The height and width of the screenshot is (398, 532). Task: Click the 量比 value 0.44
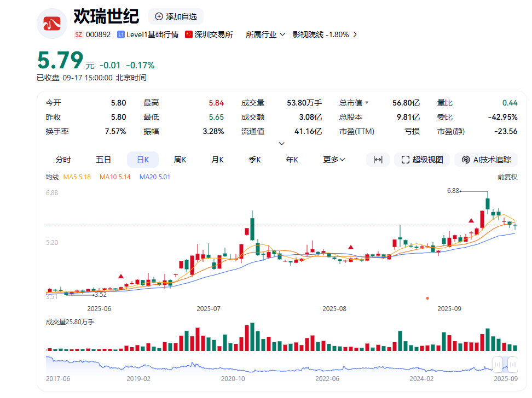click(x=510, y=103)
